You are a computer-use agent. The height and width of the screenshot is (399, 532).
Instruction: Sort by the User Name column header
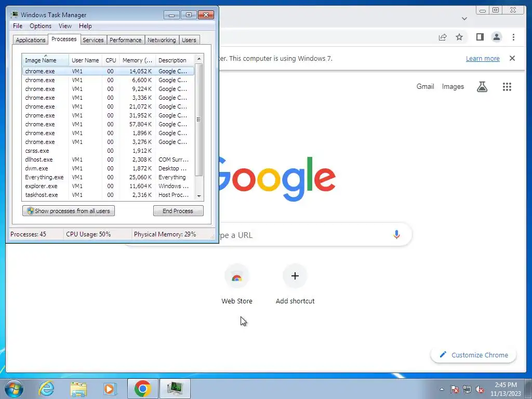(85, 60)
